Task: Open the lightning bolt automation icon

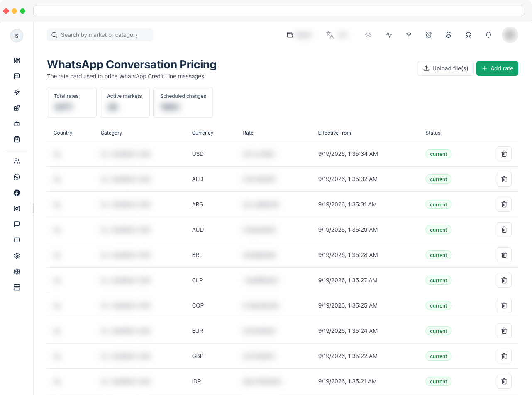Action: [x=17, y=92]
